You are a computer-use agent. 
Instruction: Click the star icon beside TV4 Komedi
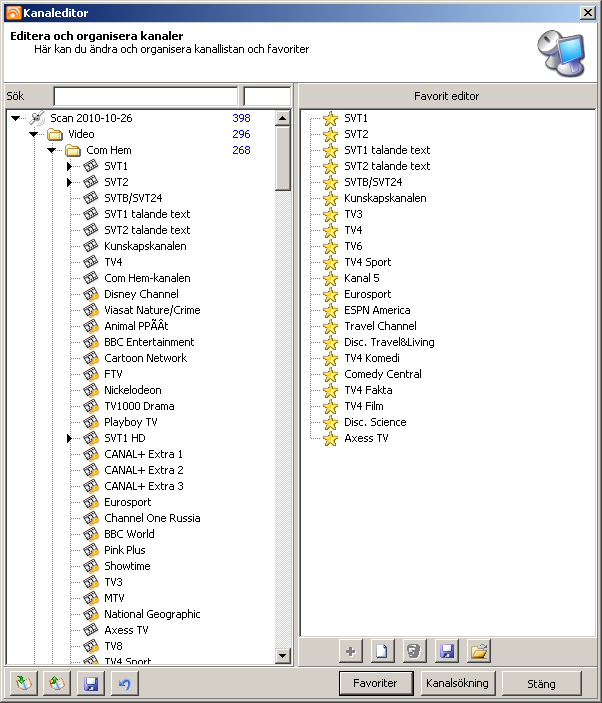pyautogui.click(x=330, y=358)
